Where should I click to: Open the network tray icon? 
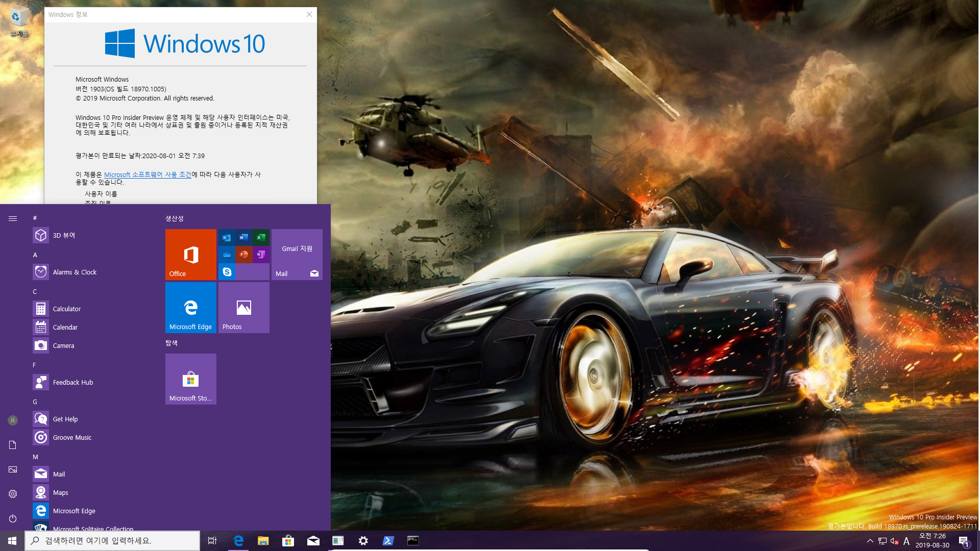[883, 541]
